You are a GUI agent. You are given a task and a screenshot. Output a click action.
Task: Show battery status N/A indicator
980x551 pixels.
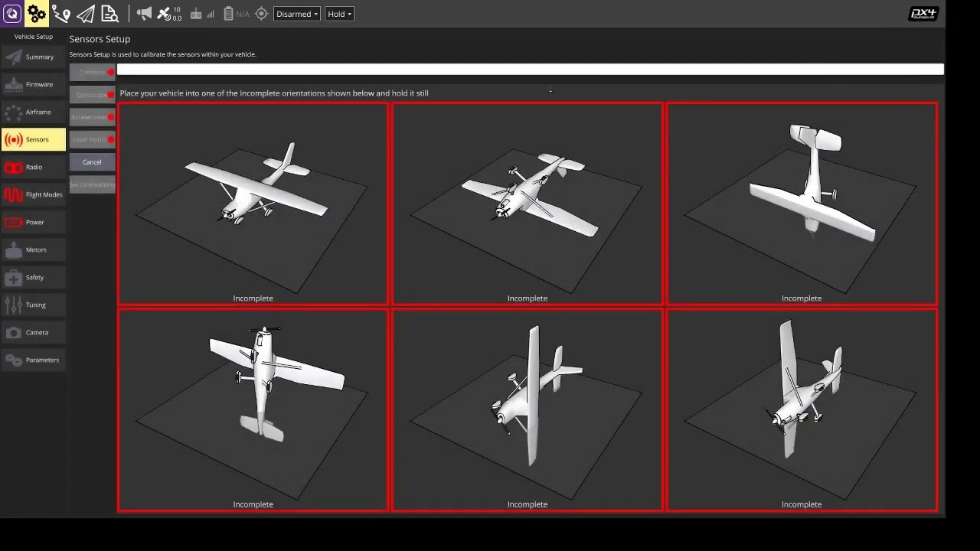pyautogui.click(x=236, y=14)
